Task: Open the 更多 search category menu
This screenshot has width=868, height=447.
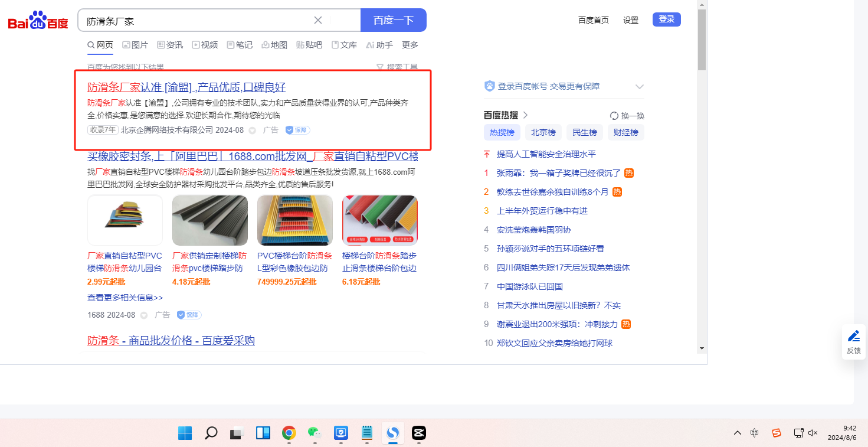Action: click(410, 45)
